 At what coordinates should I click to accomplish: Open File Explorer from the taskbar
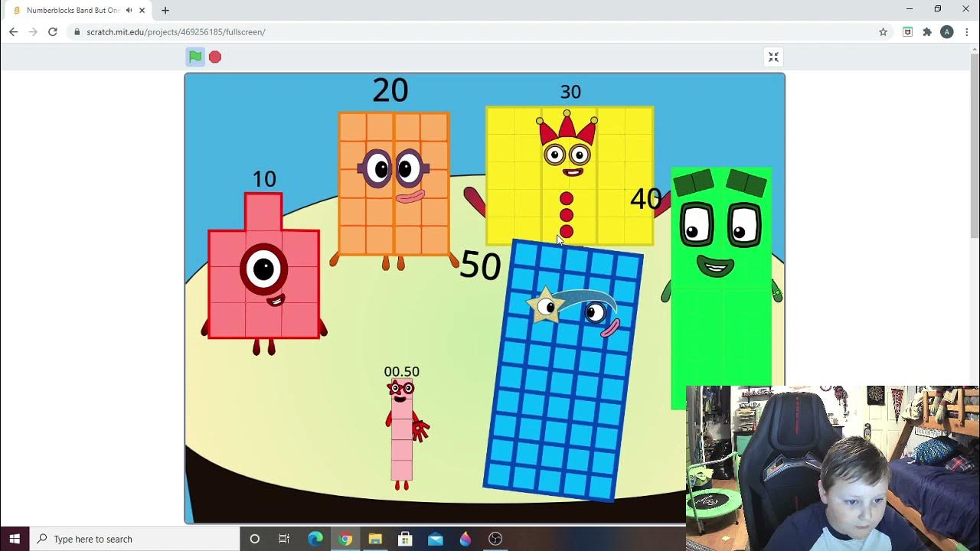click(x=375, y=539)
